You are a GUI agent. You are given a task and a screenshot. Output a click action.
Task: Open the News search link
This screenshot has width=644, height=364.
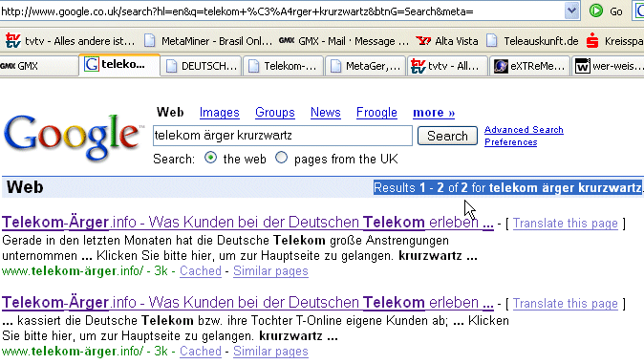325,113
